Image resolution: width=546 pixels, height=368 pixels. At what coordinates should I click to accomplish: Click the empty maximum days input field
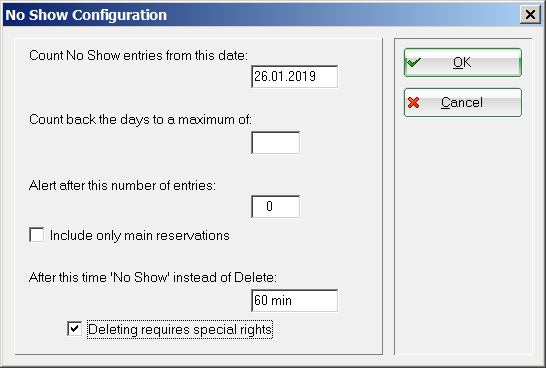(x=275, y=143)
